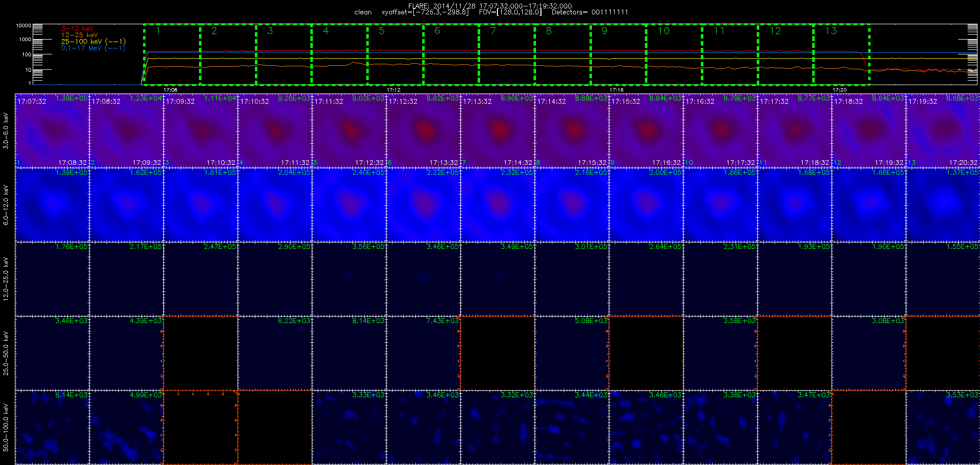Screen dimensions: 980x465
Task: Click the Detectors= 001111111 label
Action: tap(590, 12)
